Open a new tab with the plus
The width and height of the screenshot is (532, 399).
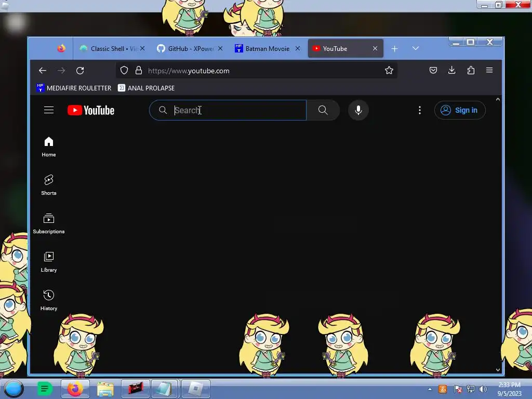(394, 49)
